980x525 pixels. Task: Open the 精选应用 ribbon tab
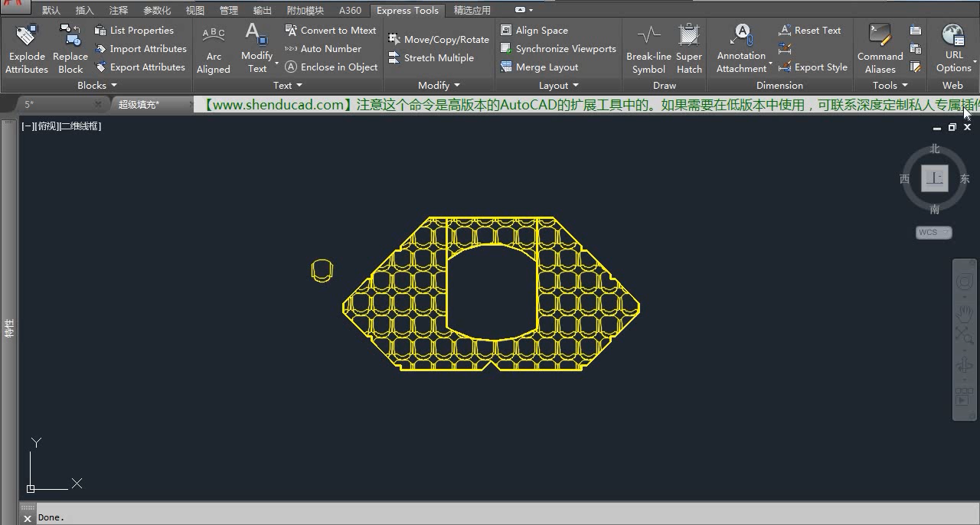pyautogui.click(x=472, y=11)
